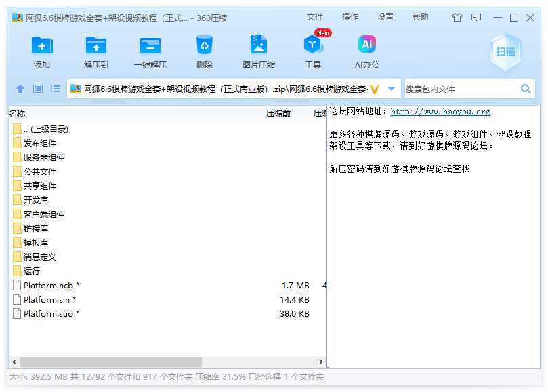
Task: Click the 扫描 (Scan) shield button
Action: pyautogui.click(x=505, y=51)
